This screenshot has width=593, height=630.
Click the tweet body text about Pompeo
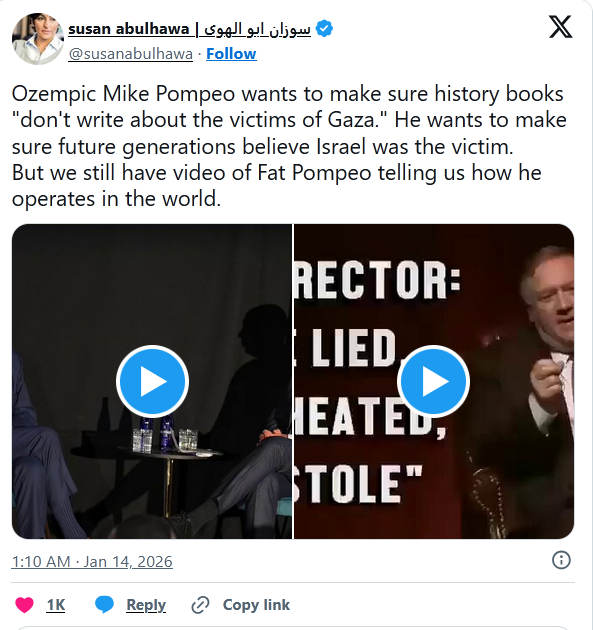coord(289,146)
